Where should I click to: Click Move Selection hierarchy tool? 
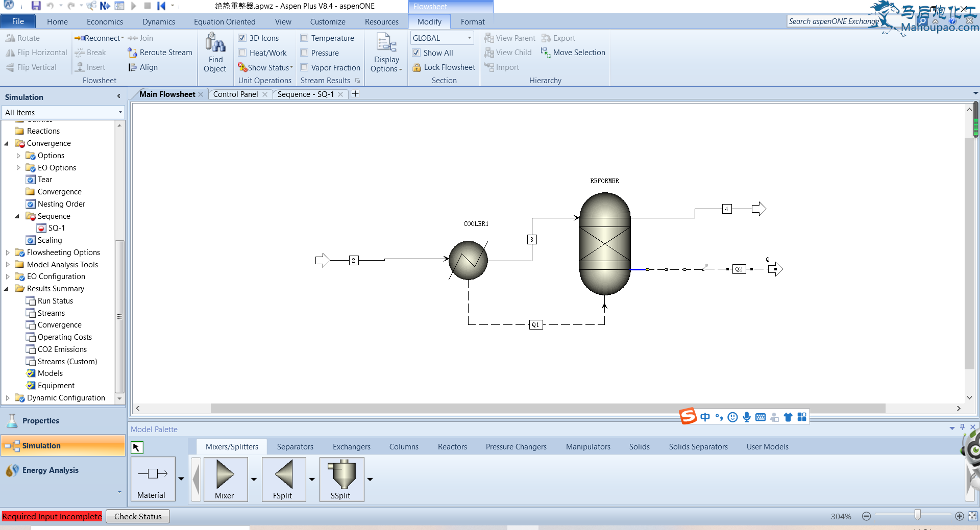click(573, 53)
